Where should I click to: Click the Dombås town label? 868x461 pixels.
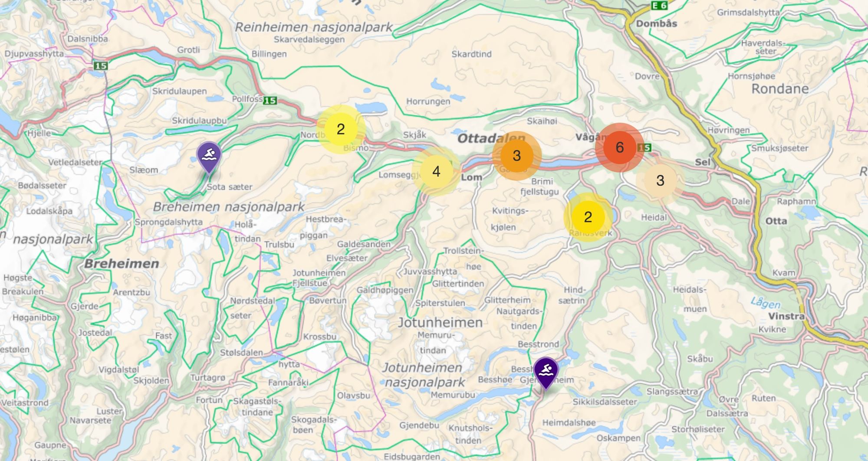click(656, 24)
